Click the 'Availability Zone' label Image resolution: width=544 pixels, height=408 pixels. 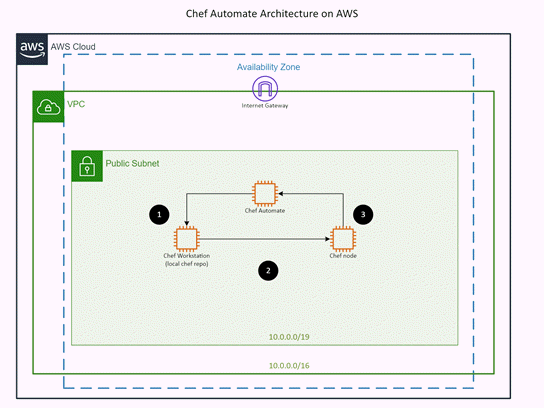pyautogui.click(x=268, y=67)
